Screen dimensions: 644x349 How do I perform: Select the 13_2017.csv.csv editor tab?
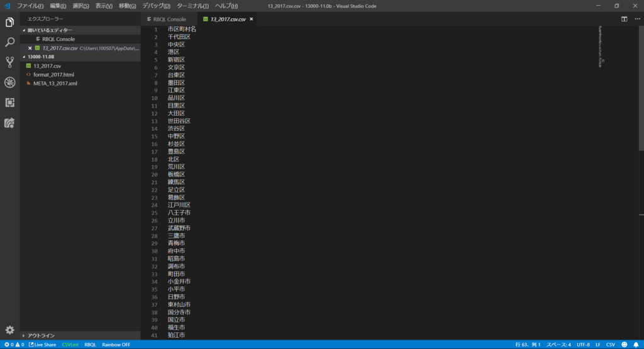228,19
